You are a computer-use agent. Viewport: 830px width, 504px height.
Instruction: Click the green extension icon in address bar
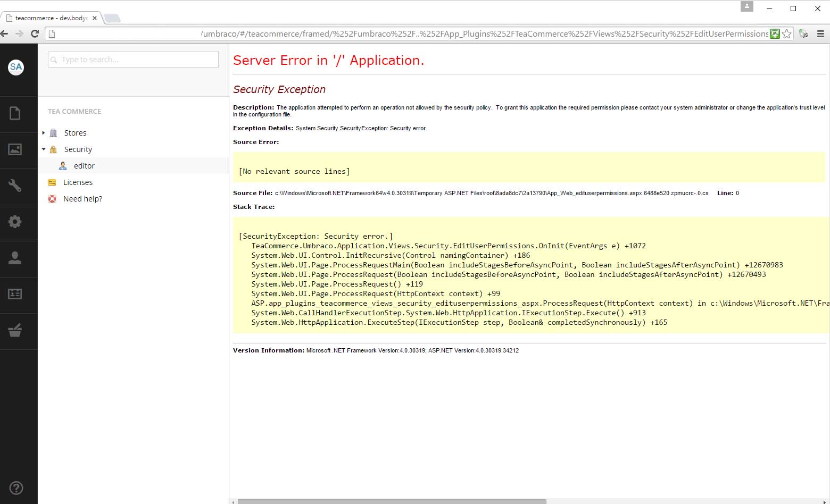(775, 33)
